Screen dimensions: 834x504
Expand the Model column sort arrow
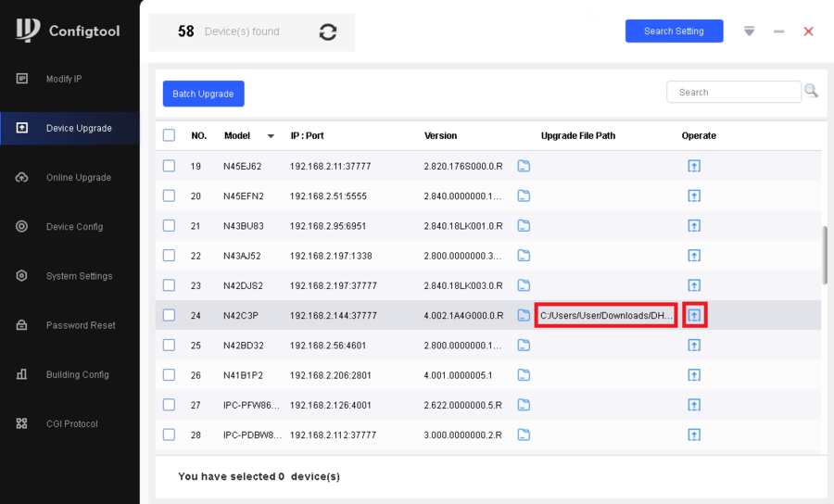click(x=271, y=136)
